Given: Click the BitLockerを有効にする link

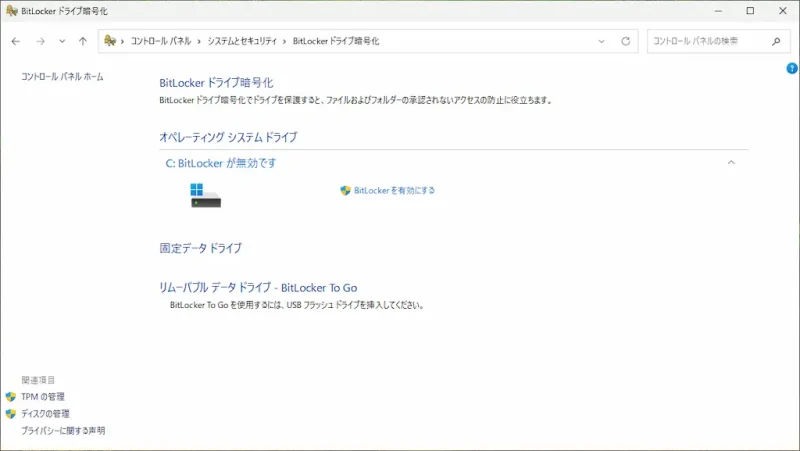Looking at the screenshot, I should click(394, 190).
